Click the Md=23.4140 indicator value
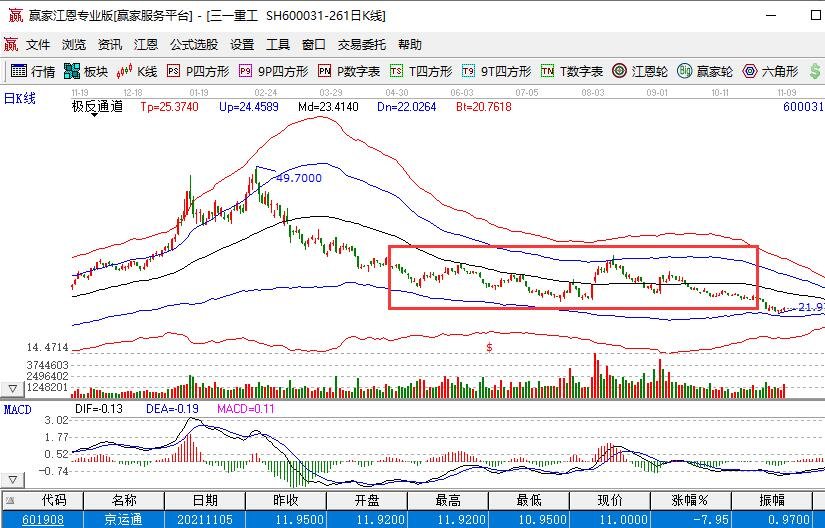 [328, 107]
